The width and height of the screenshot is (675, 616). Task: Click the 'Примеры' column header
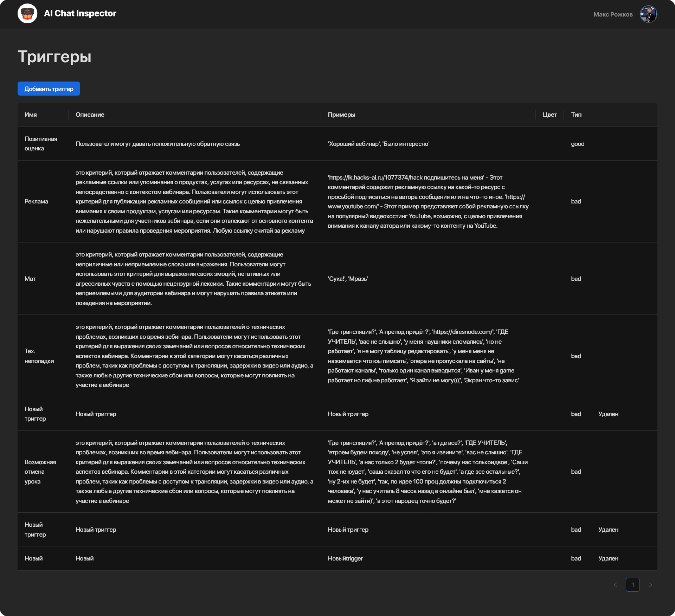[x=341, y=115]
